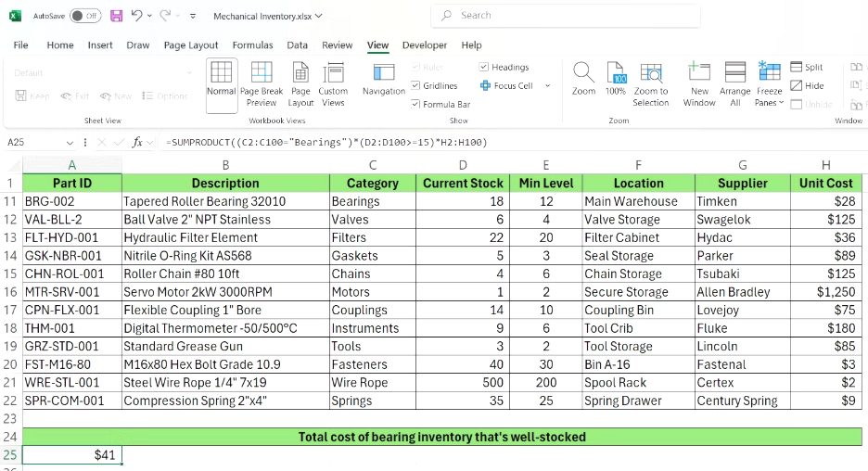This screenshot has height=471, width=868.
Task: Open the Page Layout tab
Action: coord(191,45)
